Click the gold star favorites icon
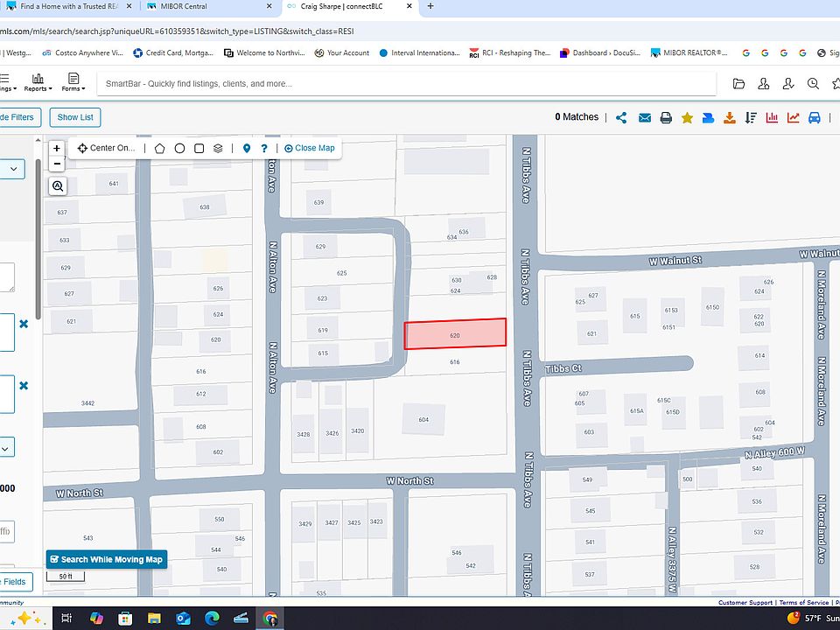Image resolution: width=840 pixels, height=630 pixels. 687,118
